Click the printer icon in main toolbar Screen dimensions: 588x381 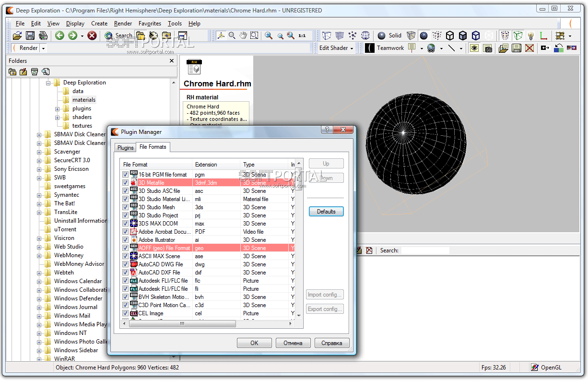click(43, 36)
